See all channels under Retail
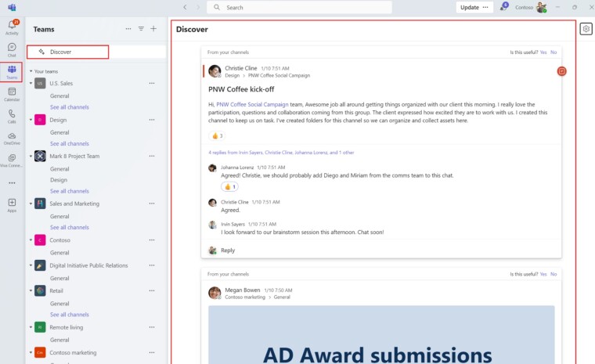The width and height of the screenshot is (595, 364). [70, 315]
